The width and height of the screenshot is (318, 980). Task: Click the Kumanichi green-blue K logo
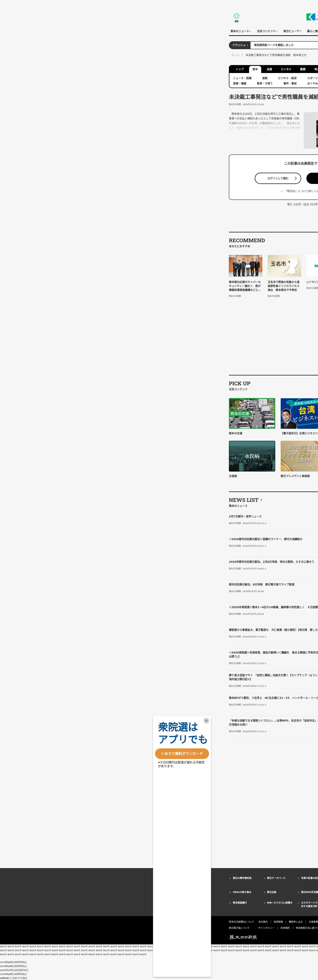[x=310, y=17]
